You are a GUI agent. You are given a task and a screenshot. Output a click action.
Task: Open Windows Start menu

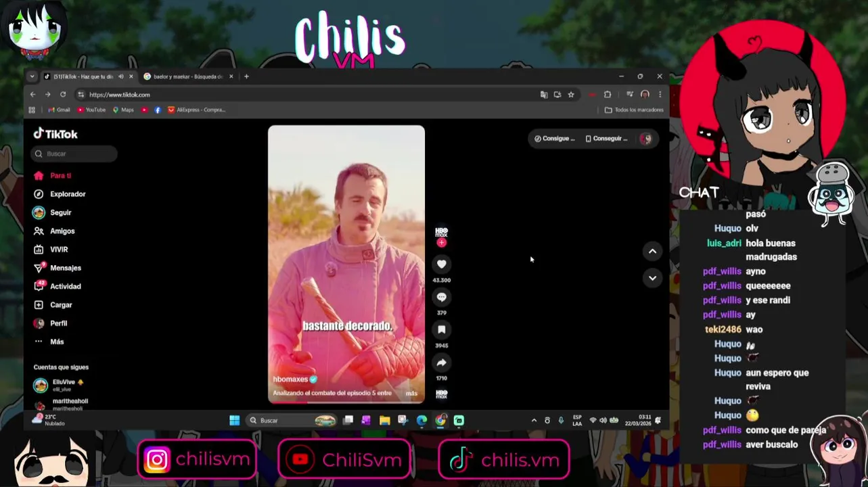coord(234,421)
